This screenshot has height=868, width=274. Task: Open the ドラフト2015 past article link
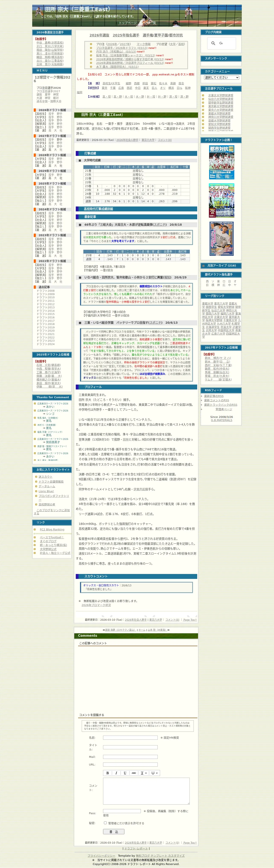coord(45,314)
